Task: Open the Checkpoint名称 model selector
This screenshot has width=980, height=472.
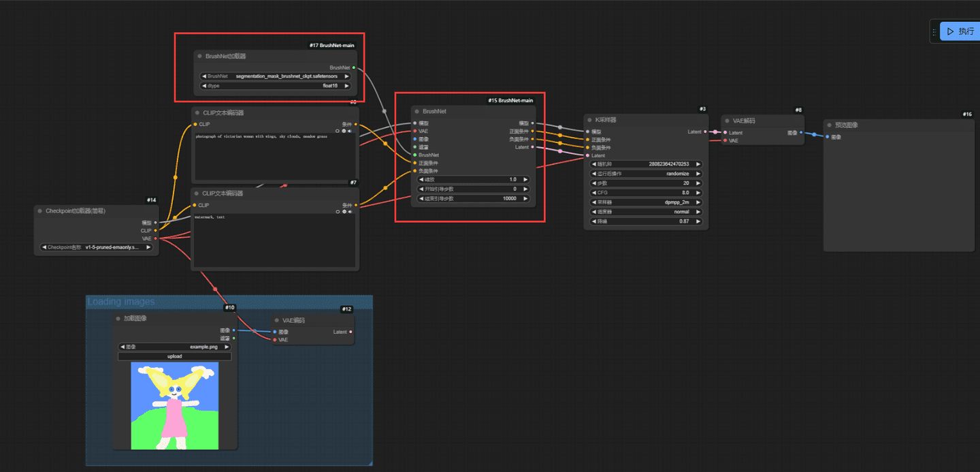Action: [x=96, y=247]
